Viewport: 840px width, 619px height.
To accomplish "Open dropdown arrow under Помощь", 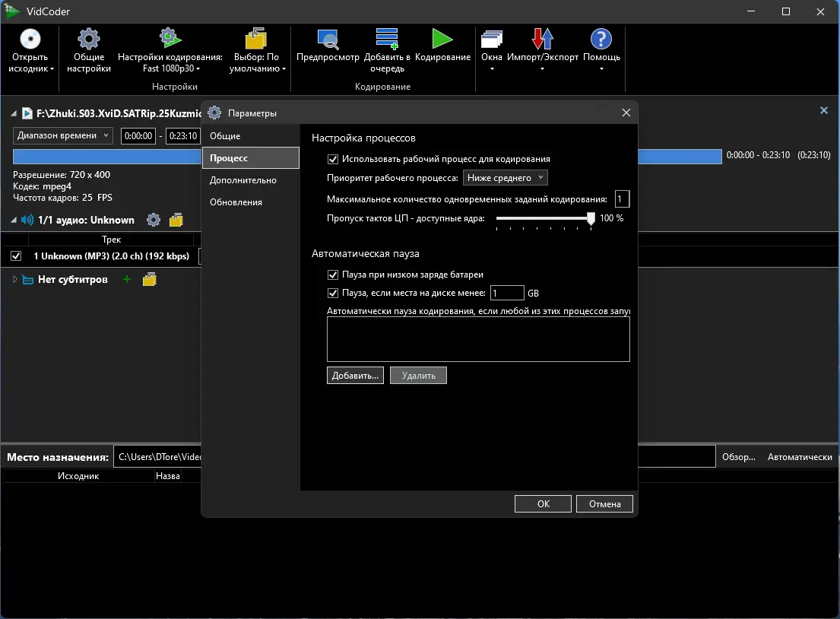I will [601, 69].
